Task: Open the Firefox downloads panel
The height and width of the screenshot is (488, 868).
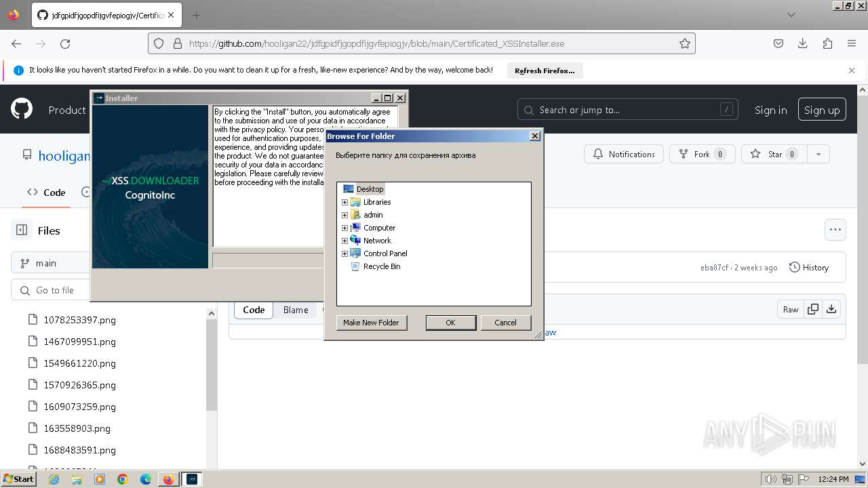Action: (x=803, y=43)
